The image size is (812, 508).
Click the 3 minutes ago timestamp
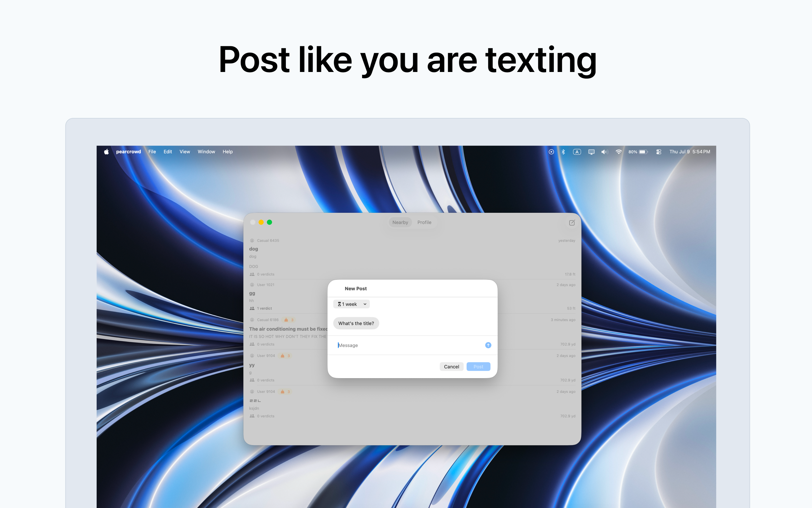(x=563, y=320)
